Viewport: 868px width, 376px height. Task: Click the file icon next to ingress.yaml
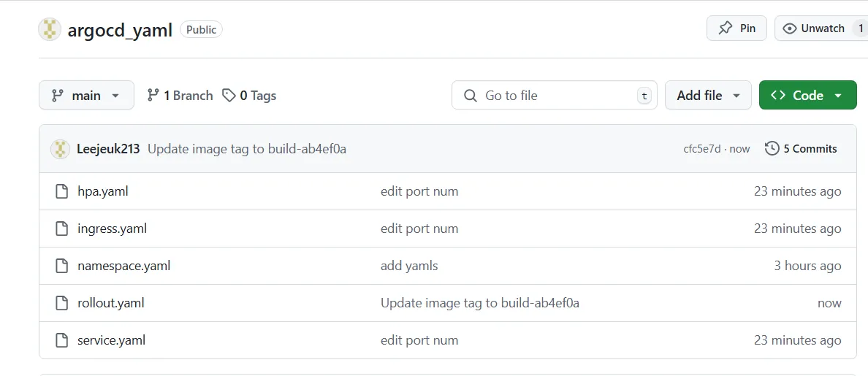[x=62, y=229]
